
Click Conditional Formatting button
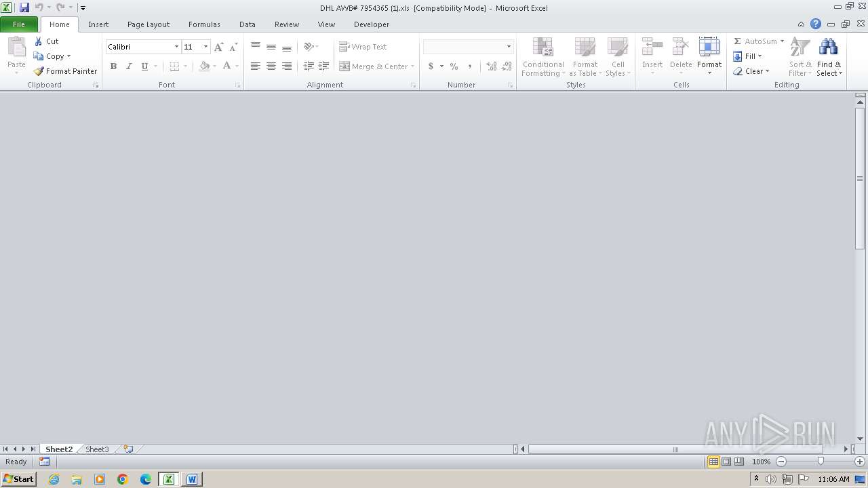pos(543,56)
